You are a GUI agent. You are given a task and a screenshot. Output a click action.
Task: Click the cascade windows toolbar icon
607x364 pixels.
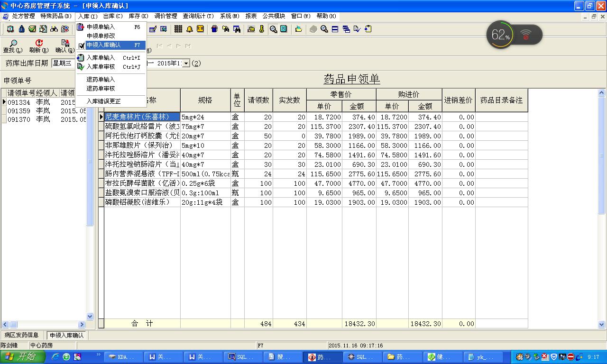pos(346,29)
